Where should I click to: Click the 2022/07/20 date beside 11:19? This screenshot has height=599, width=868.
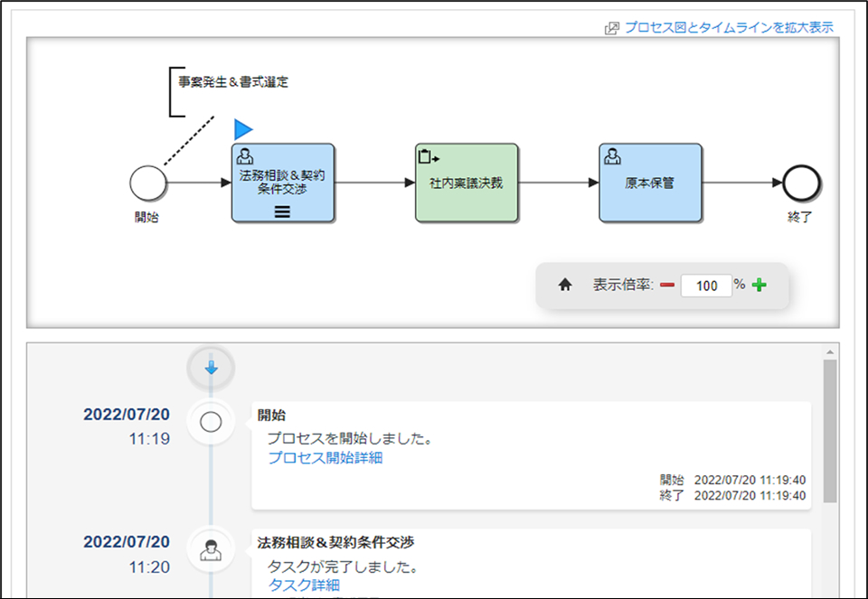click(x=127, y=415)
